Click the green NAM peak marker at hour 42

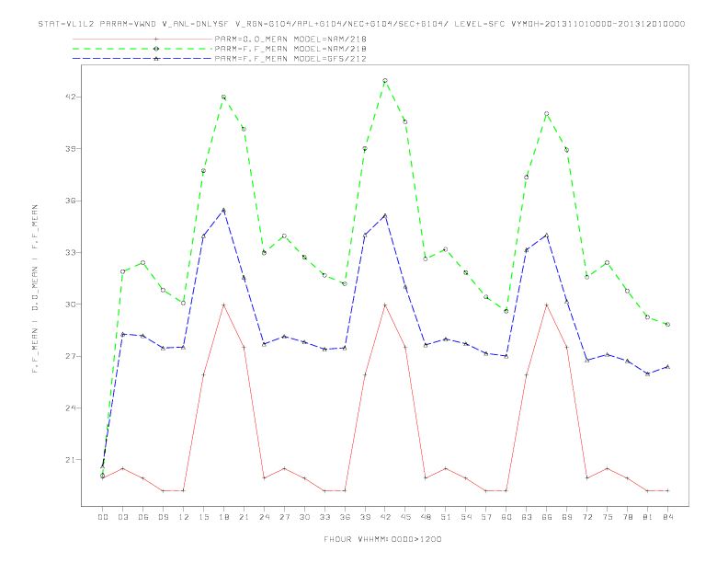385,81
